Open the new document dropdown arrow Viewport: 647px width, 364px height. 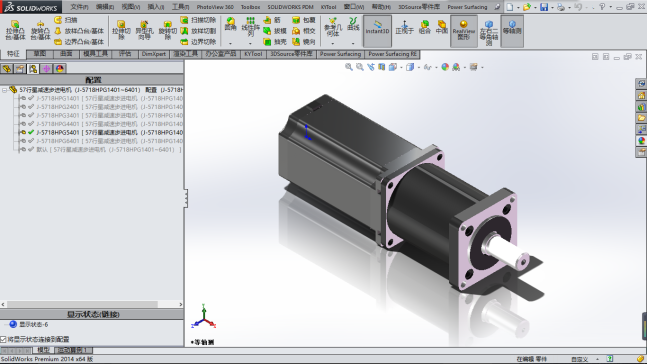tap(518, 7)
